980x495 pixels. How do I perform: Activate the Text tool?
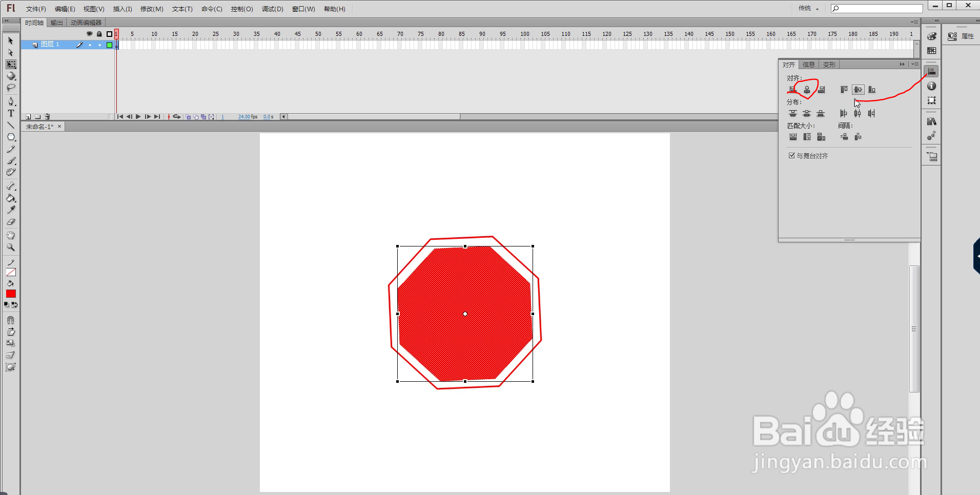click(11, 114)
